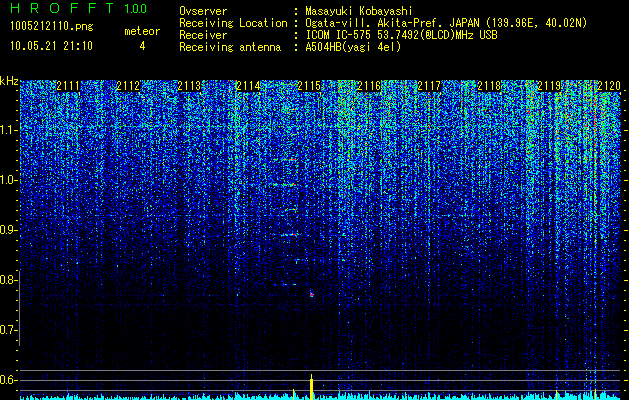Select the HROFFT 1.0.0 title text
Screen dimensions: 629x400
pos(79,8)
